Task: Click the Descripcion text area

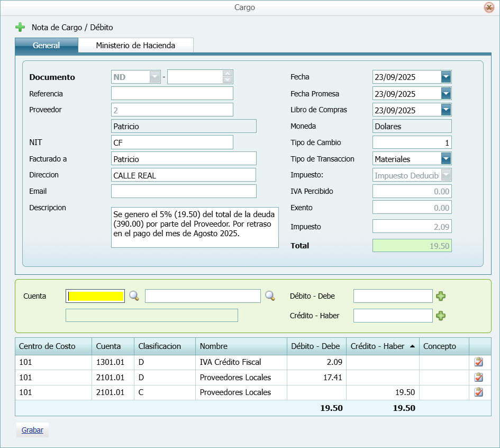Action: 195,227
